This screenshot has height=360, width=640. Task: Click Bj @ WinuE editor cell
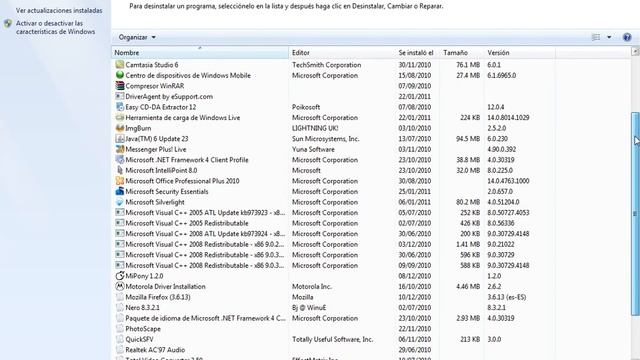(x=309, y=308)
